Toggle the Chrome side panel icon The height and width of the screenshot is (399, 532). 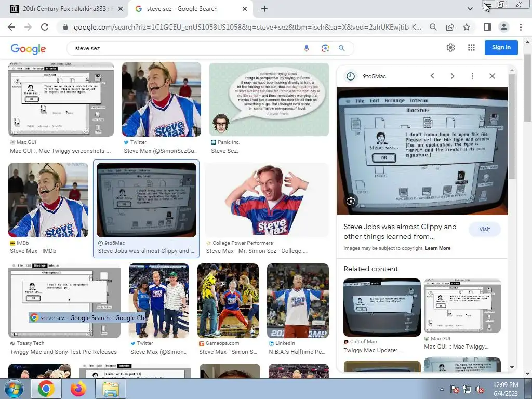[x=487, y=27]
